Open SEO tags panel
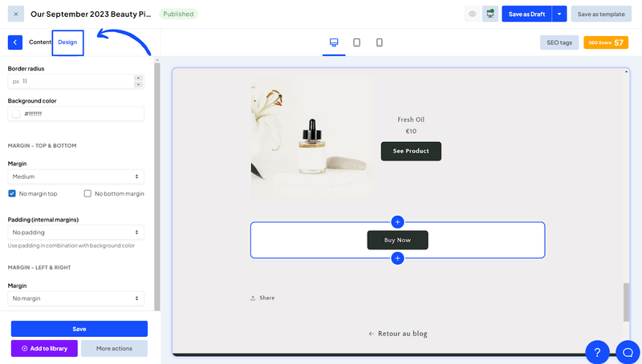 [559, 42]
